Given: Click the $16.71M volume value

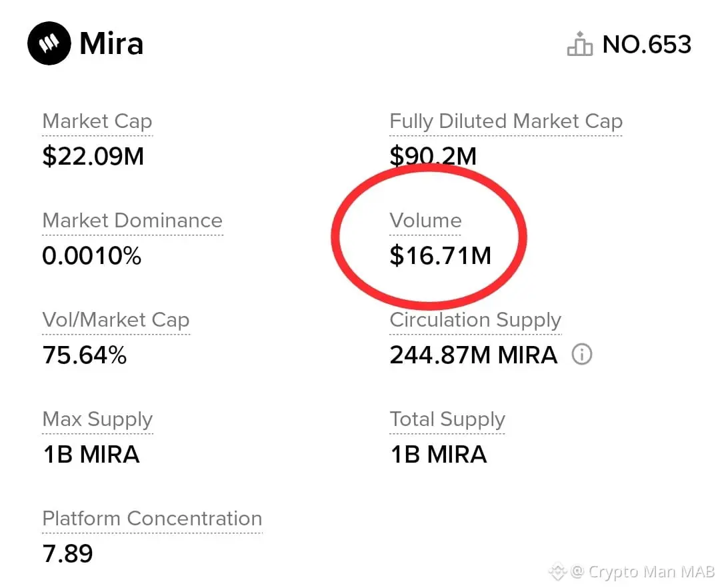Looking at the screenshot, I should coord(440,255).
